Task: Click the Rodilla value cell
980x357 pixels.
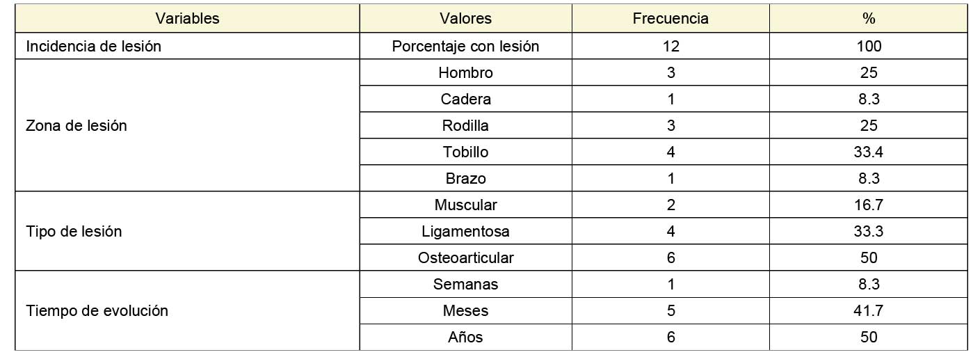Action: pos(465,126)
